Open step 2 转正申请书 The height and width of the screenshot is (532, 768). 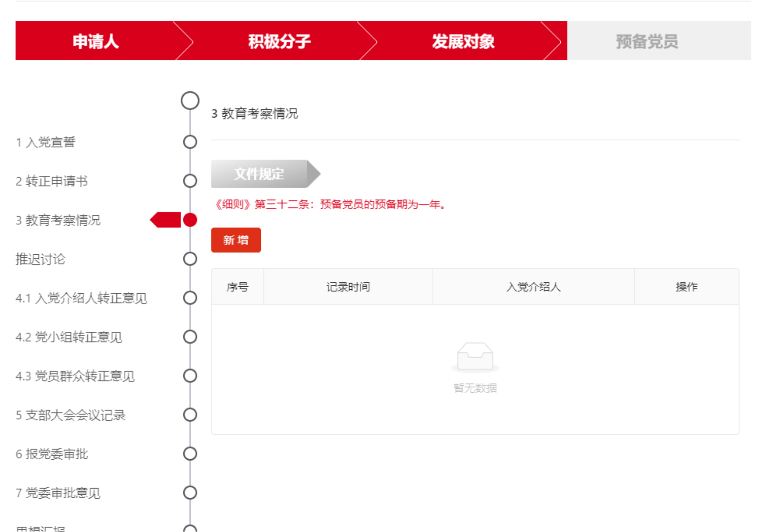pos(52,181)
